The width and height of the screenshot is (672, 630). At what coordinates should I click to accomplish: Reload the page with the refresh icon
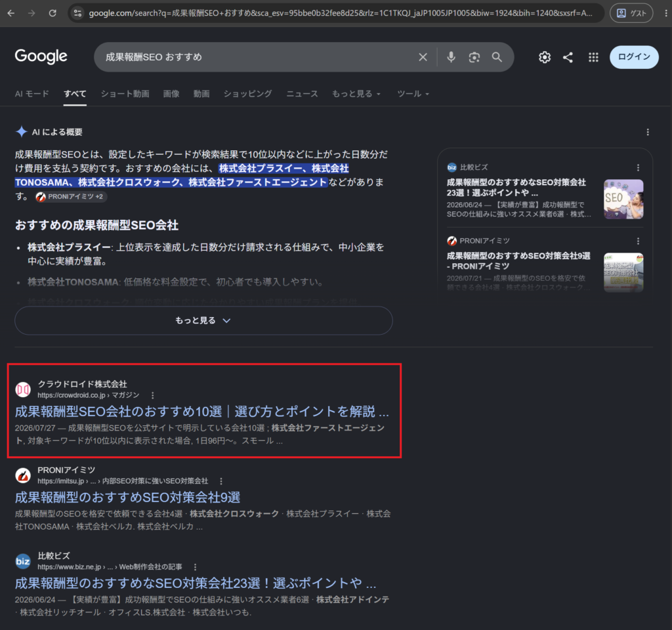52,13
